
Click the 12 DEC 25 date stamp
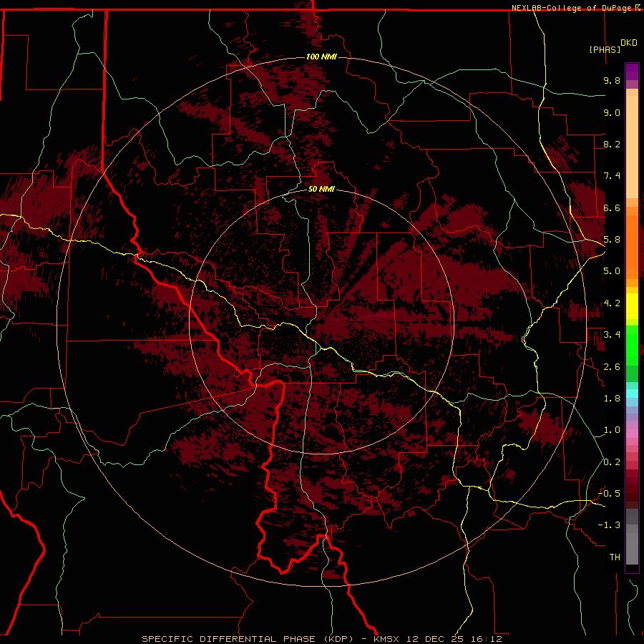[x=436, y=639]
